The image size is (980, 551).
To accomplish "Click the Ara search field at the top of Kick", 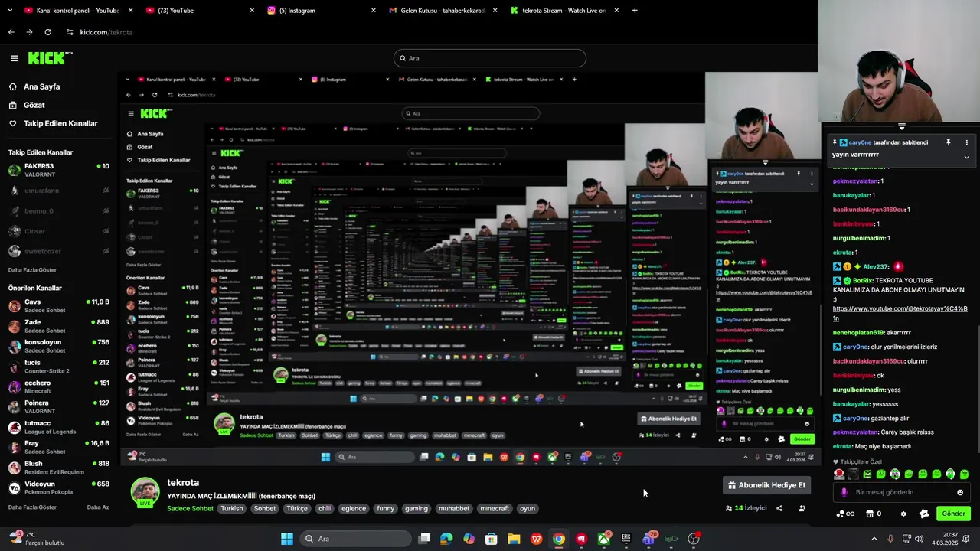I will coord(490,58).
